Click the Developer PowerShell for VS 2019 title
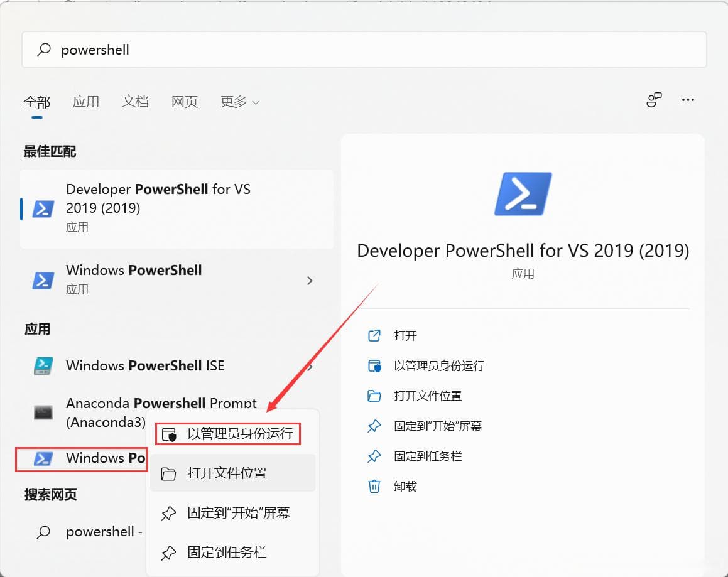This screenshot has width=728, height=577. click(x=523, y=251)
